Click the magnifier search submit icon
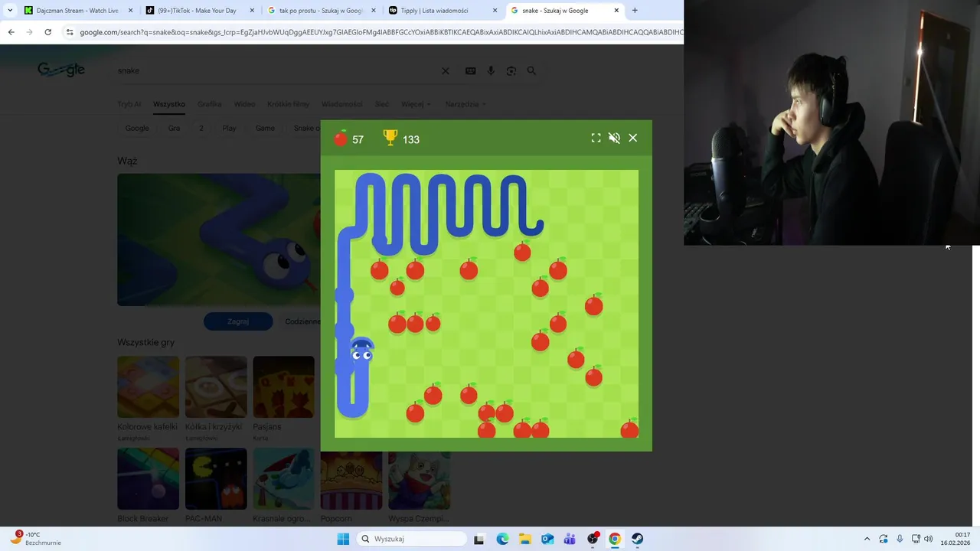The height and width of the screenshot is (551, 980). coord(531,70)
